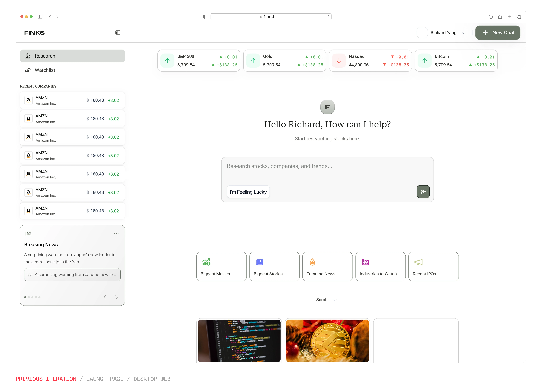Open Safari downloads icon
The height and width of the screenshot is (392, 538).
490,17
